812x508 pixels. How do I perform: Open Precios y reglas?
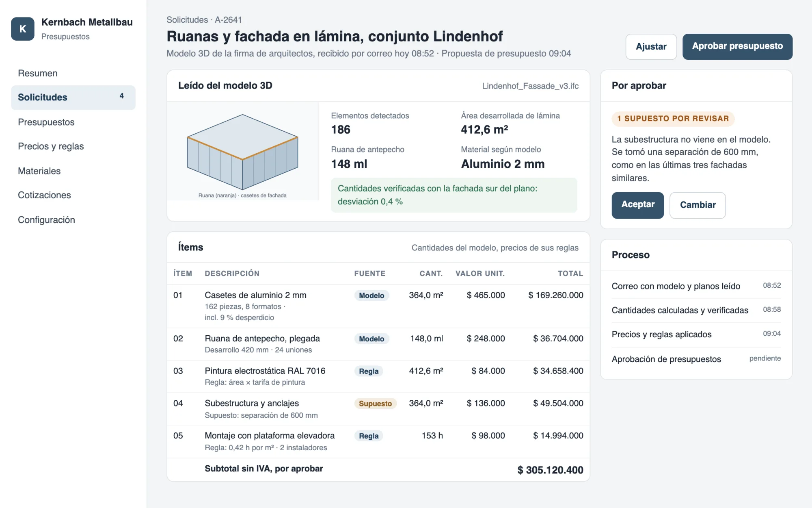point(73,146)
